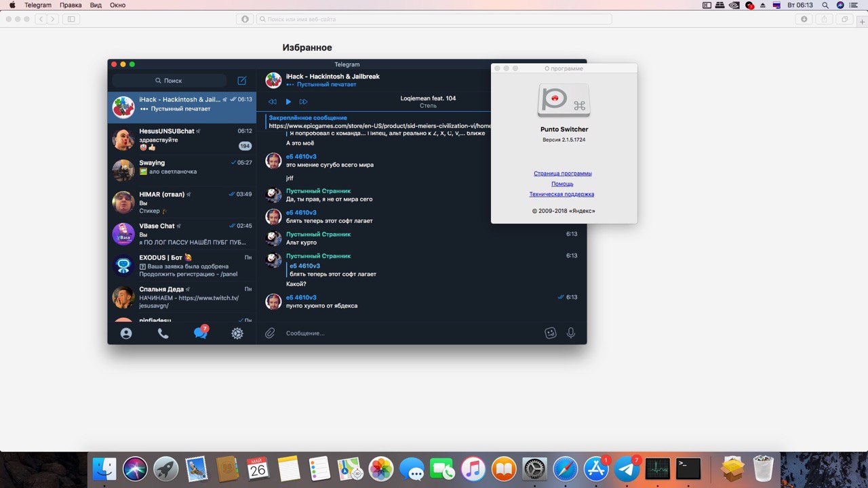Open the Contacts tab icon in Telegram
Screen dimensions: 868x488
[126, 333]
